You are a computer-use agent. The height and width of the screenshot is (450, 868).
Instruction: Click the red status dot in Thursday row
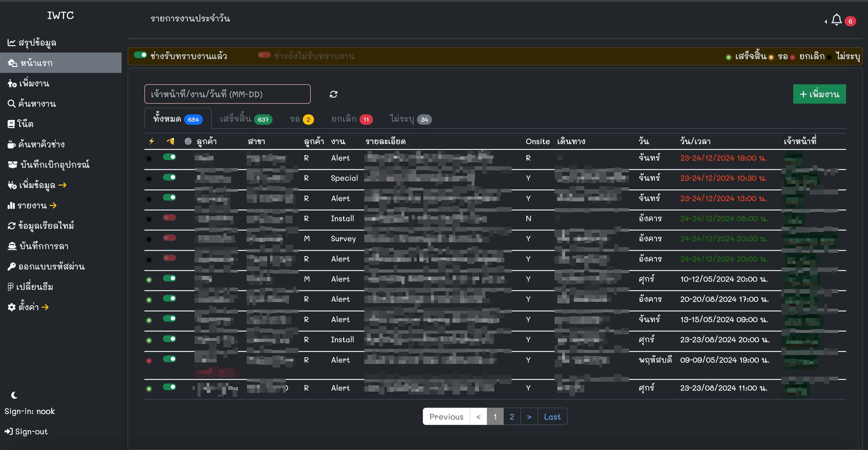149,361
